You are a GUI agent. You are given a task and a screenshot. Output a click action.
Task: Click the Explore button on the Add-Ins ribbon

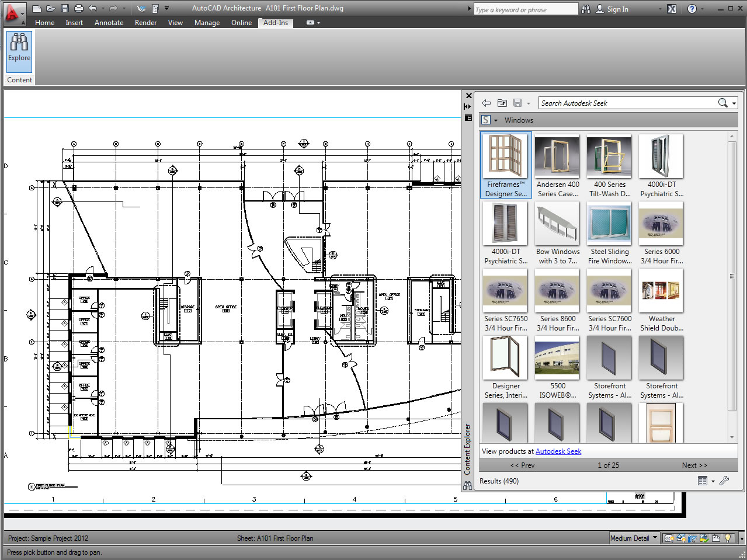(x=19, y=53)
